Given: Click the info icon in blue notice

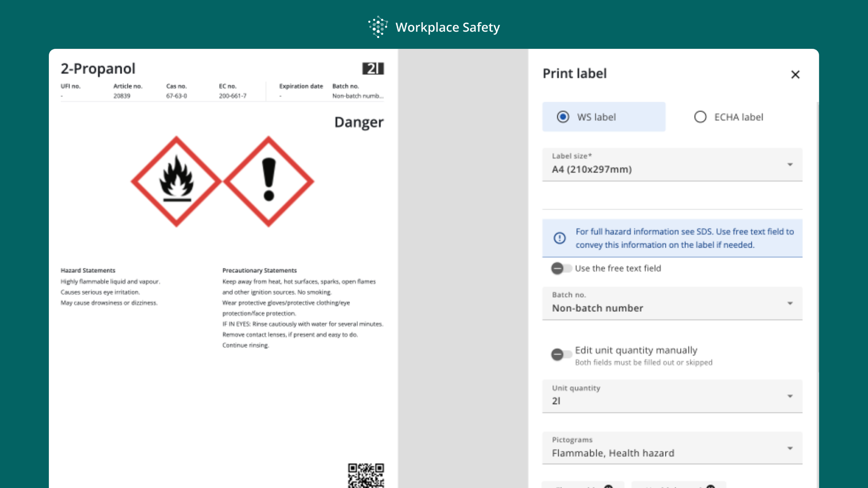Looking at the screenshot, I should [x=560, y=238].
